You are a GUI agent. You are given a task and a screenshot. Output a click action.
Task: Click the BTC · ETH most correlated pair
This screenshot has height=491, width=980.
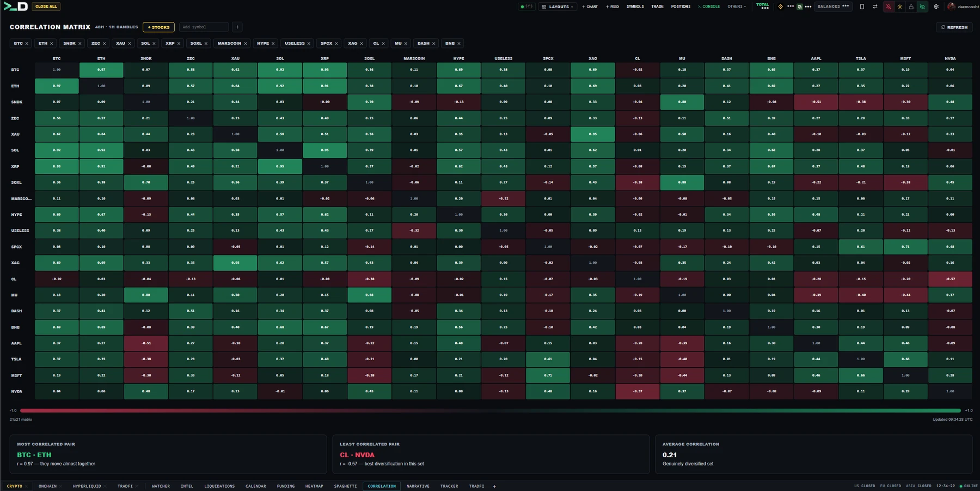(x=34, y=454)
